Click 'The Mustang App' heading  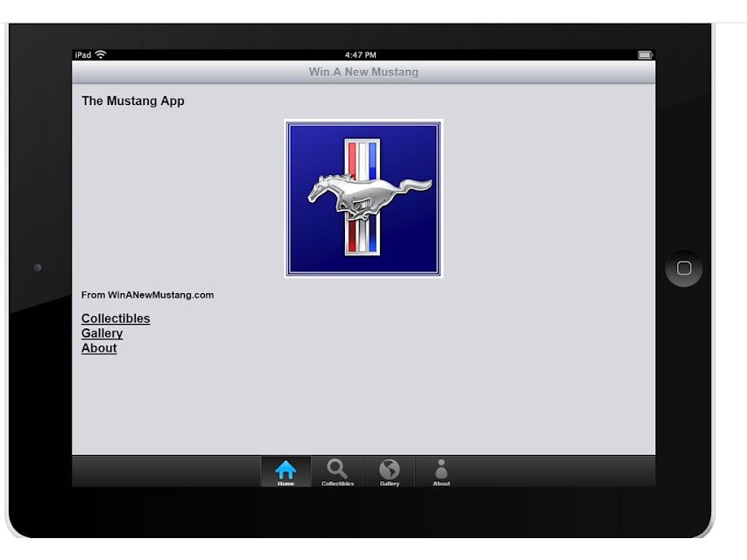tap(133, 101)
